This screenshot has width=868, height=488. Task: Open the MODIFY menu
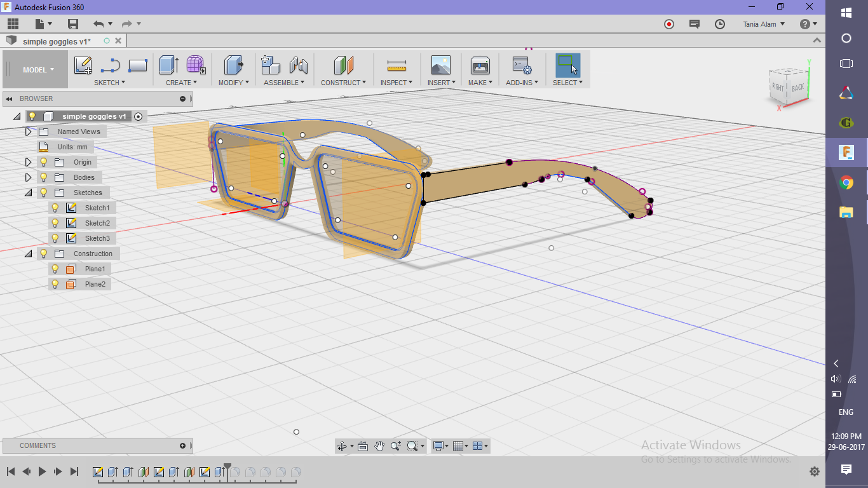tap(234, 83)
